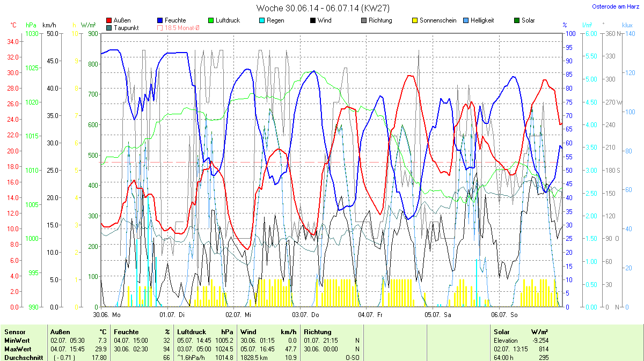Click the chart title Woche 30.06.14 - 06.07.14
The image size is (644, 361).
323,8
